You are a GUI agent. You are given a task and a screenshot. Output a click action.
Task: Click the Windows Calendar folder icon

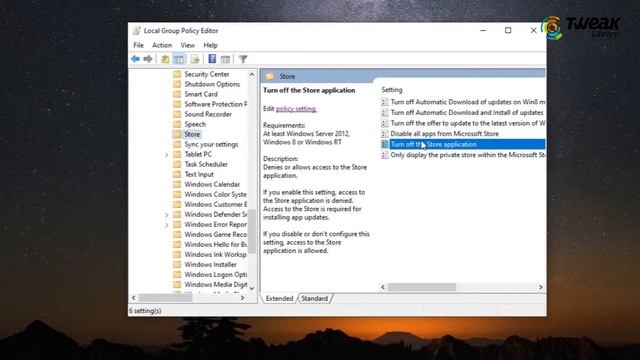pyautogui.click(x=177, y=184)
